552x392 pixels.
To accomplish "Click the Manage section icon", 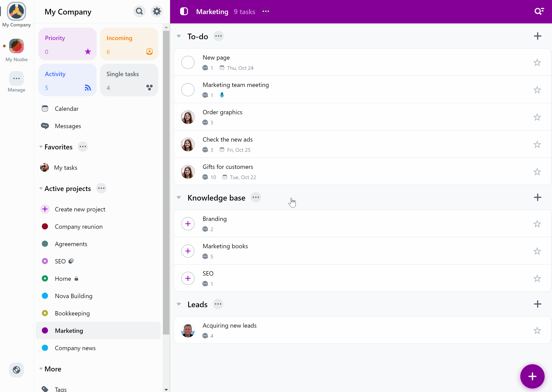I will [x=16, y=78].
